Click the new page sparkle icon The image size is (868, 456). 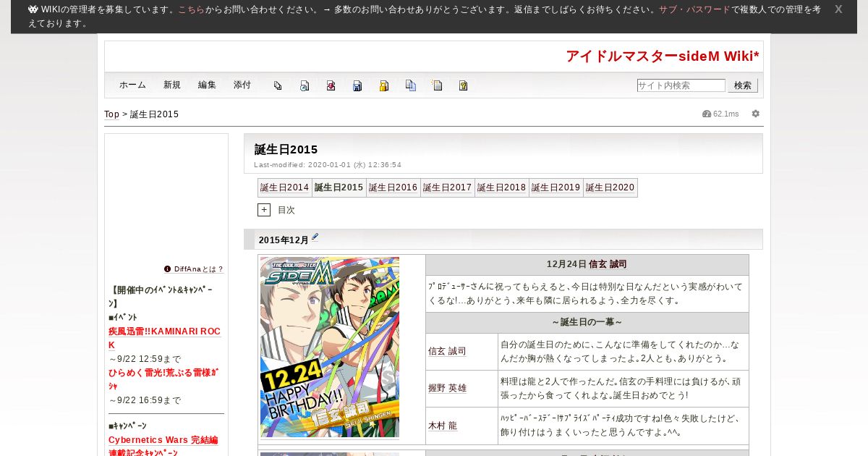tap(437, 85)
